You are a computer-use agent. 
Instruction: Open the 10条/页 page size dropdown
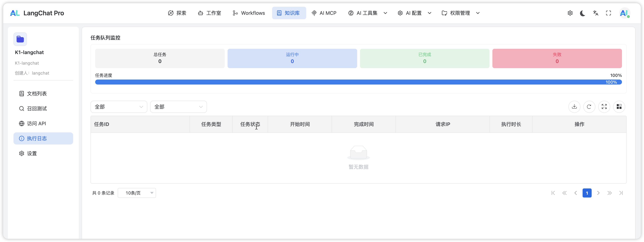click(x=137, y=193)
